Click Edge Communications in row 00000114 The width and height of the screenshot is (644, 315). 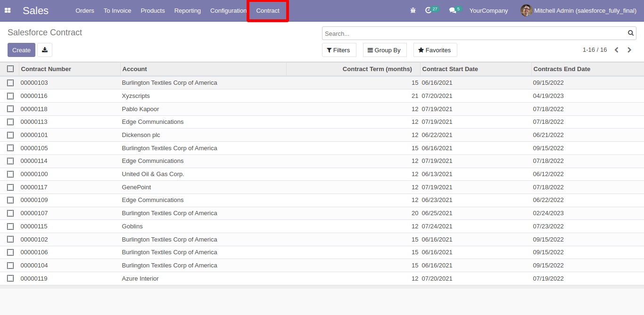[153, 161]
